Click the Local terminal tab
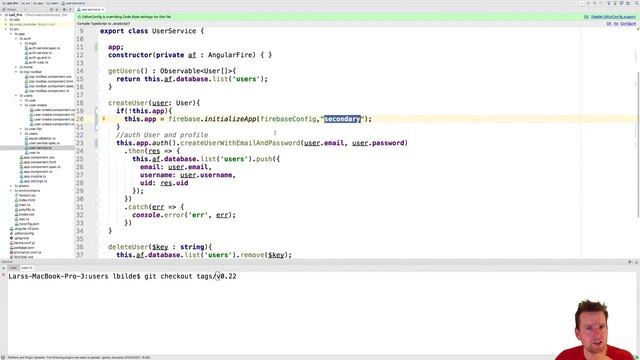 coord(13,268)
